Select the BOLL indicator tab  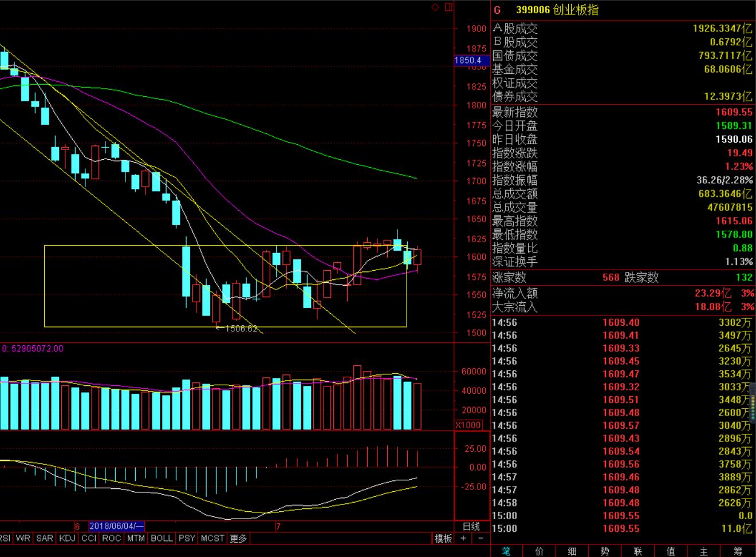pos(162,538)
